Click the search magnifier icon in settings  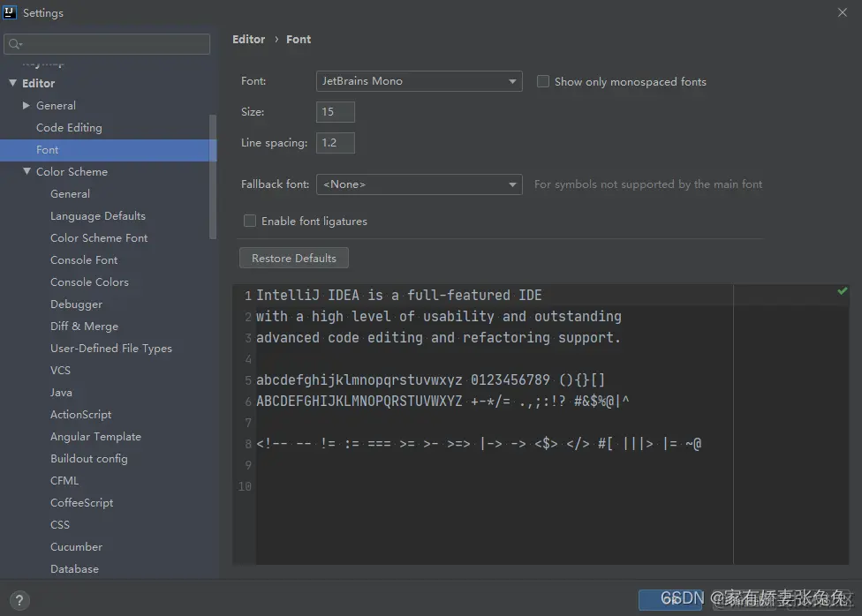click(x=15, y=44)
